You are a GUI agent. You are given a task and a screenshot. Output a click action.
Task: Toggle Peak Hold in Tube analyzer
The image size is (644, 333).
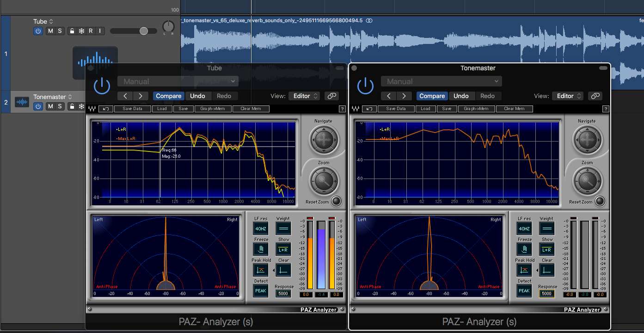261,270
